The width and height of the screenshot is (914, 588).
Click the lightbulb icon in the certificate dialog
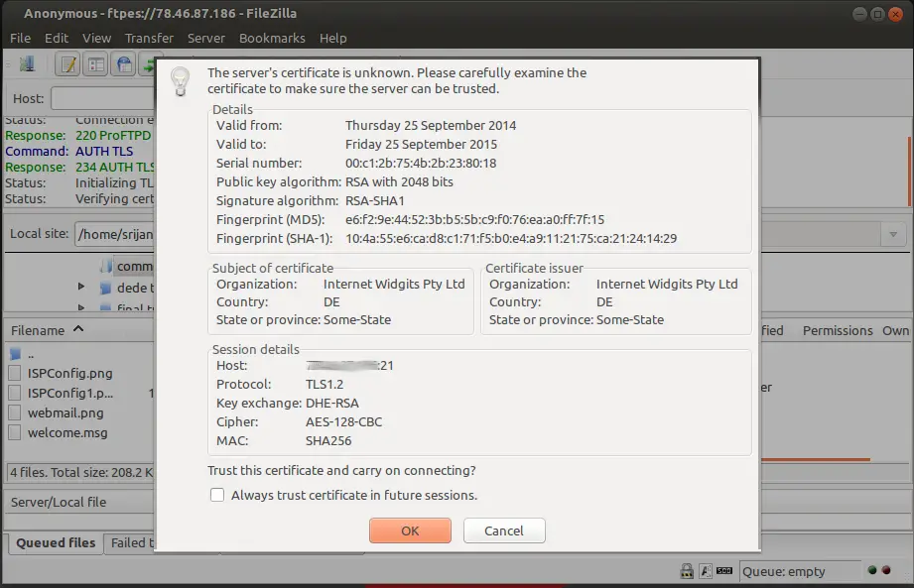[x=180, y=80]
